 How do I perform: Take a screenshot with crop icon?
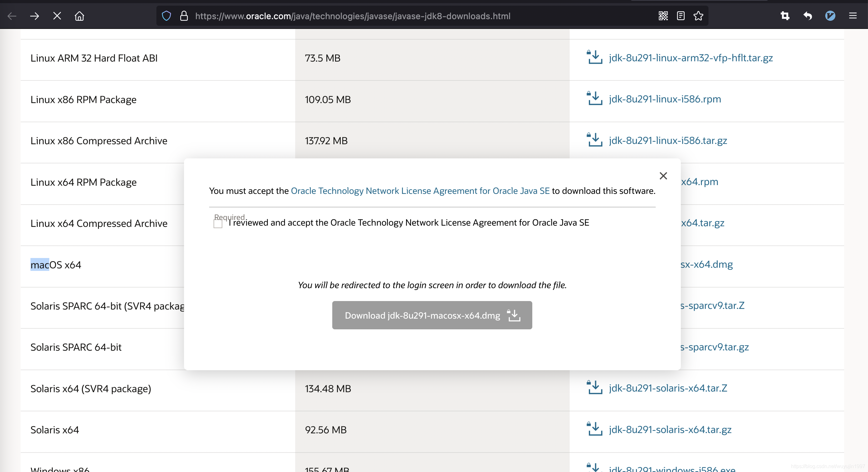point(785,16)
